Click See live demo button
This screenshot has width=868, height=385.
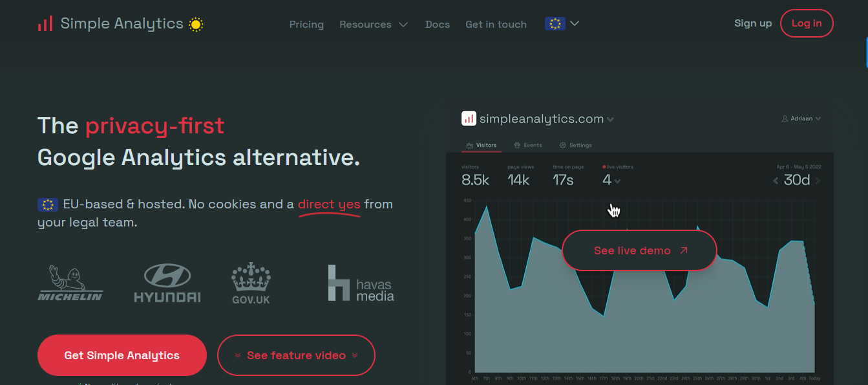pyautogui.click(x=639, y=250)
